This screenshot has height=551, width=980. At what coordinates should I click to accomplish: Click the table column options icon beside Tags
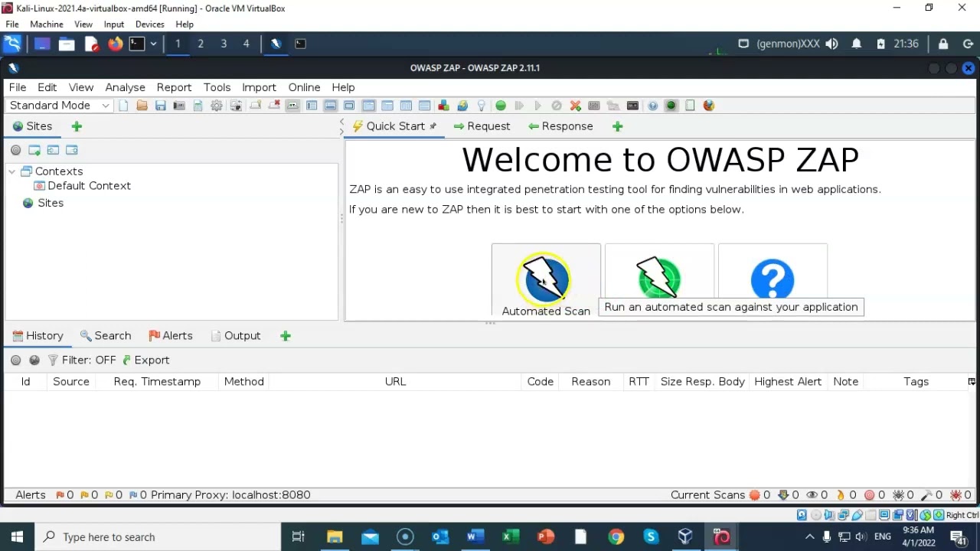click(x=972, y=382)
